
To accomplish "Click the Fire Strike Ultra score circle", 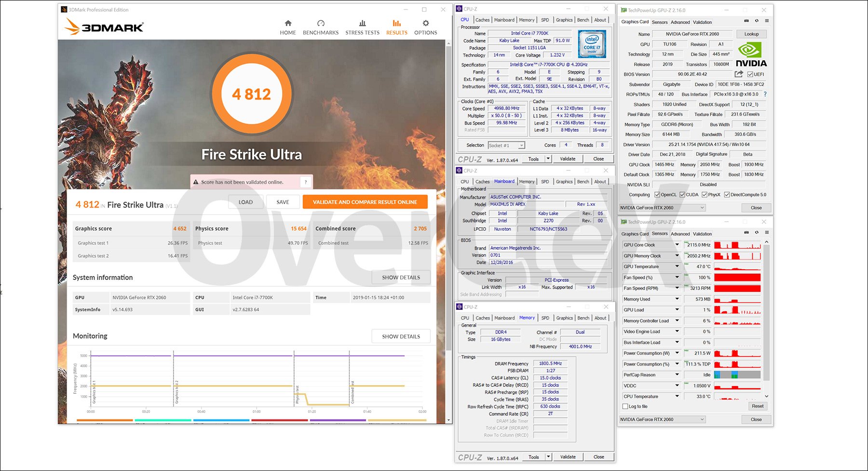I will [x=251, y=94].
